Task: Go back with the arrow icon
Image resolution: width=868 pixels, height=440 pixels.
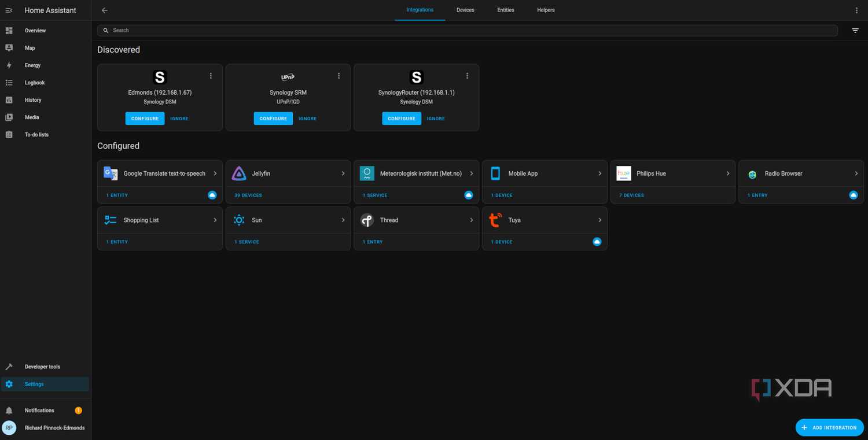Action: point(105,10)
